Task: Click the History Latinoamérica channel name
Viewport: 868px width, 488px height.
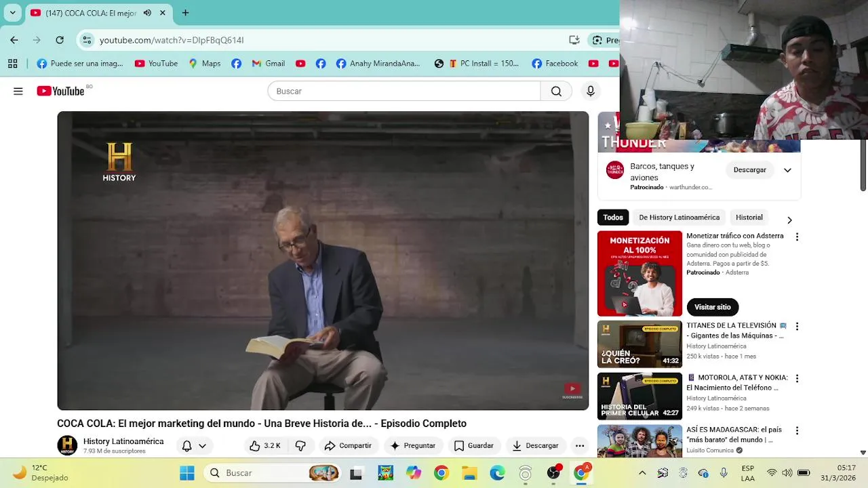Action: pos(123,441)
